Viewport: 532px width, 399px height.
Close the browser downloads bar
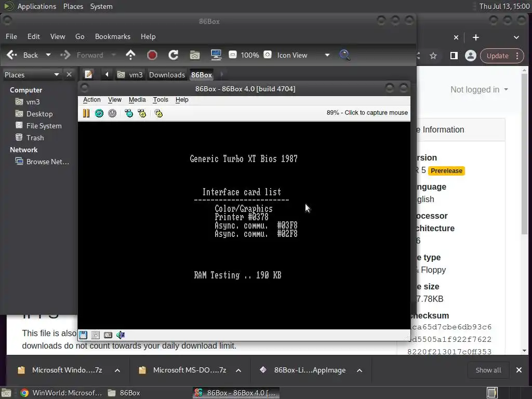[519, 370]
